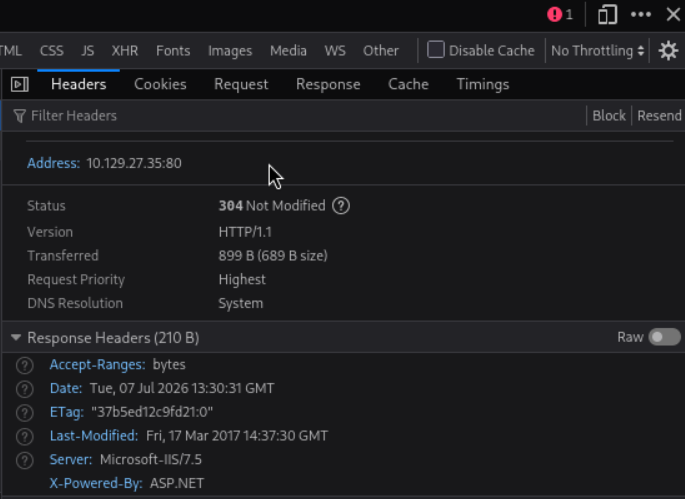Filter requests by Fonts
The image size is (685, 499).
point(173,51)
